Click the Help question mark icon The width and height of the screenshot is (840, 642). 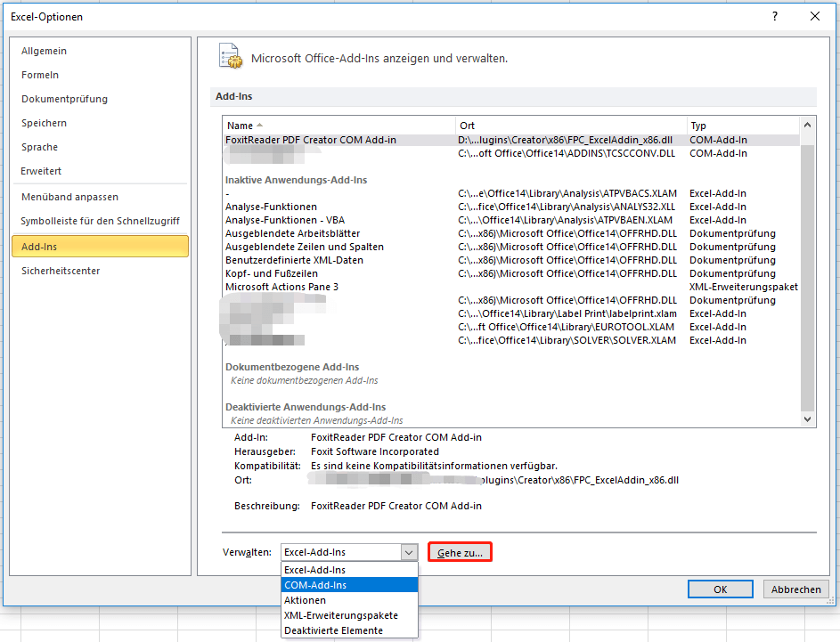pos(775,16)
